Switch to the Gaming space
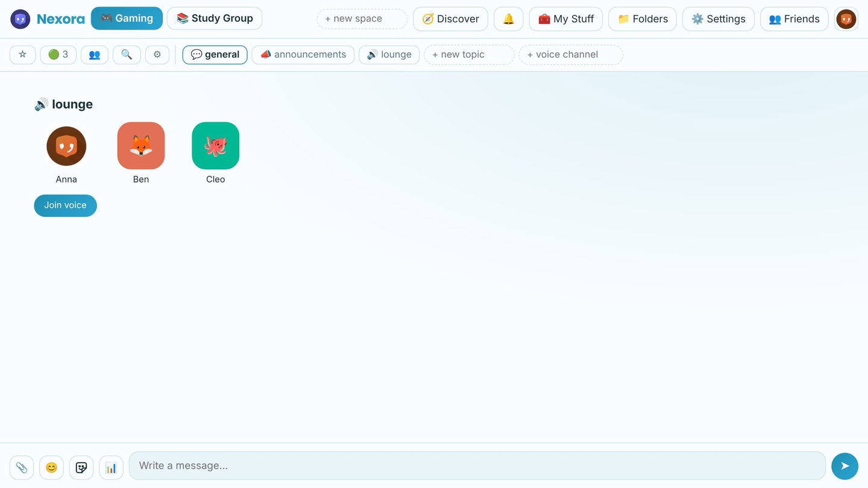This screenshot has height=488, width=868. [x=127, y=18]
